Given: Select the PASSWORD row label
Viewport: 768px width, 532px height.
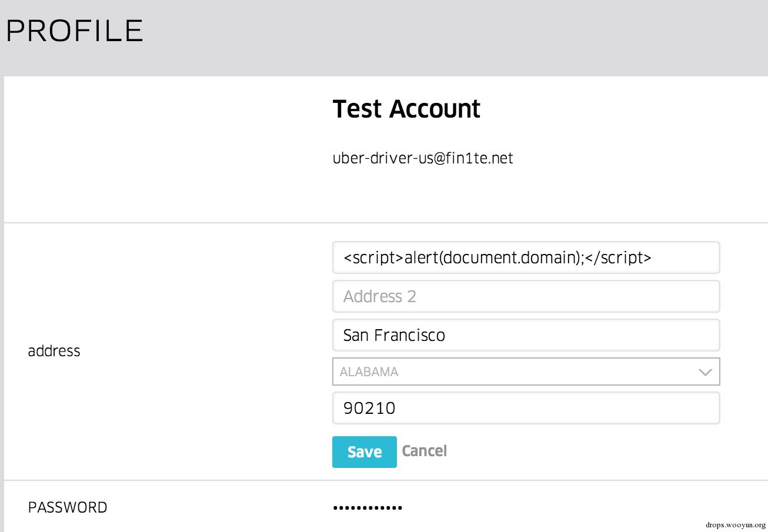Looking at the screenshot, I should point(68,507).
